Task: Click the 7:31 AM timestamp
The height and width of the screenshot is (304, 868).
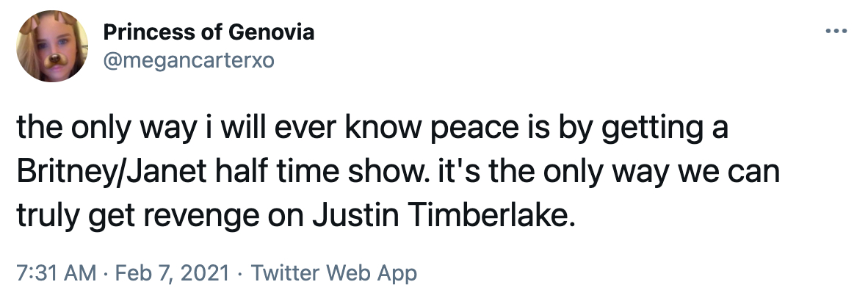Action: 56,274
